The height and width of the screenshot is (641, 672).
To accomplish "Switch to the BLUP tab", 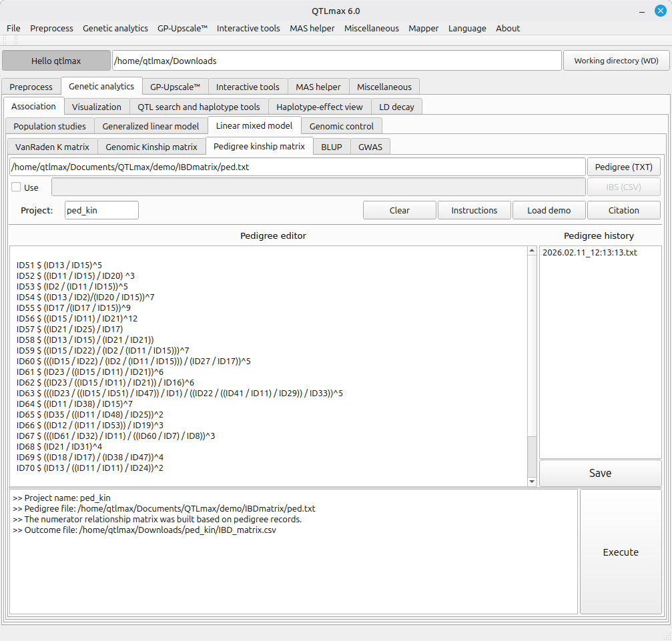I will tap(332, 147).
